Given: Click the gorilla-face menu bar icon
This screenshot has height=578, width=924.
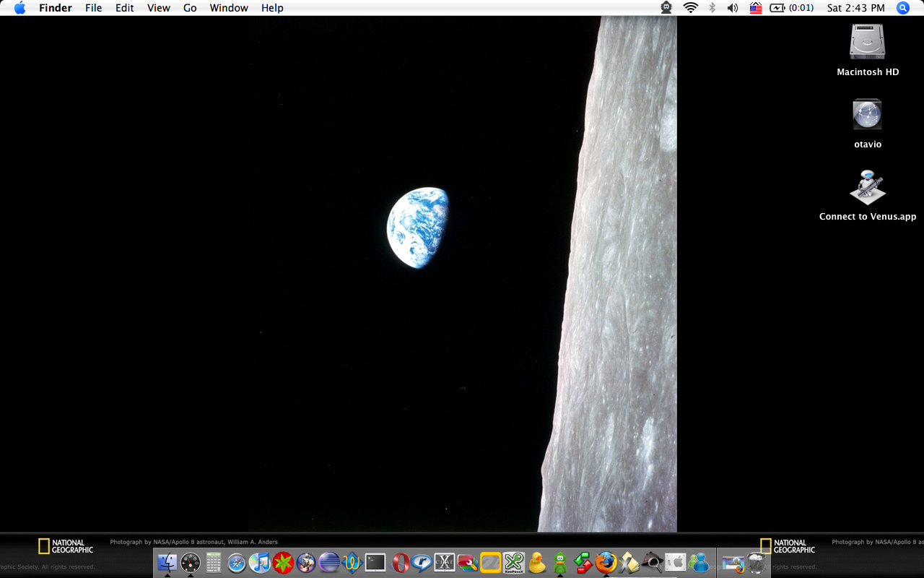Looking at the screenshot, I should pyautogui.click(x=666, y=8).
